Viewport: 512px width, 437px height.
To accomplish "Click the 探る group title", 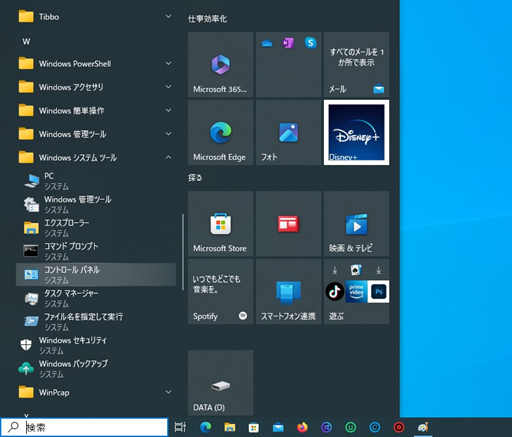I will click(195, 178).
